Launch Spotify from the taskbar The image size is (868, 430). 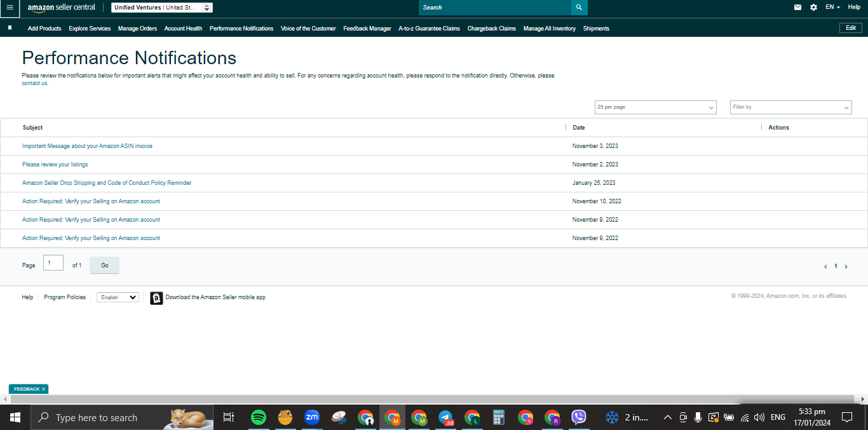point(258,417)
